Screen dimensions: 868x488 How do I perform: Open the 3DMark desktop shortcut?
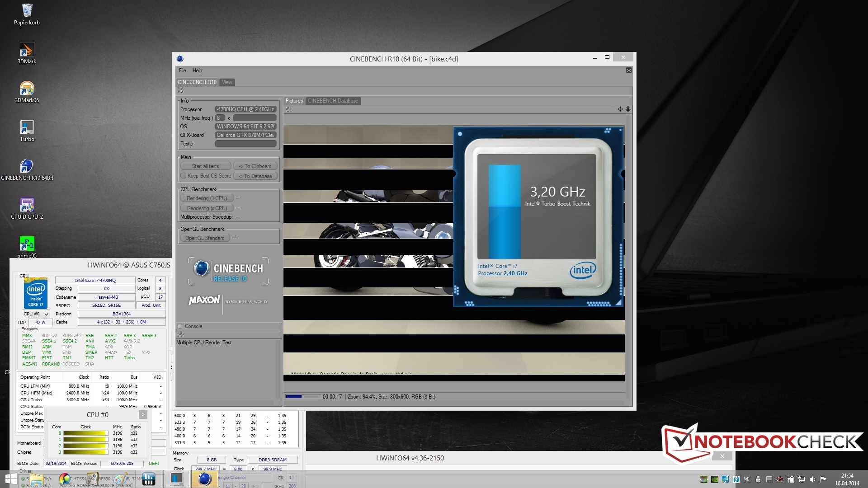[x=27, y=50]
